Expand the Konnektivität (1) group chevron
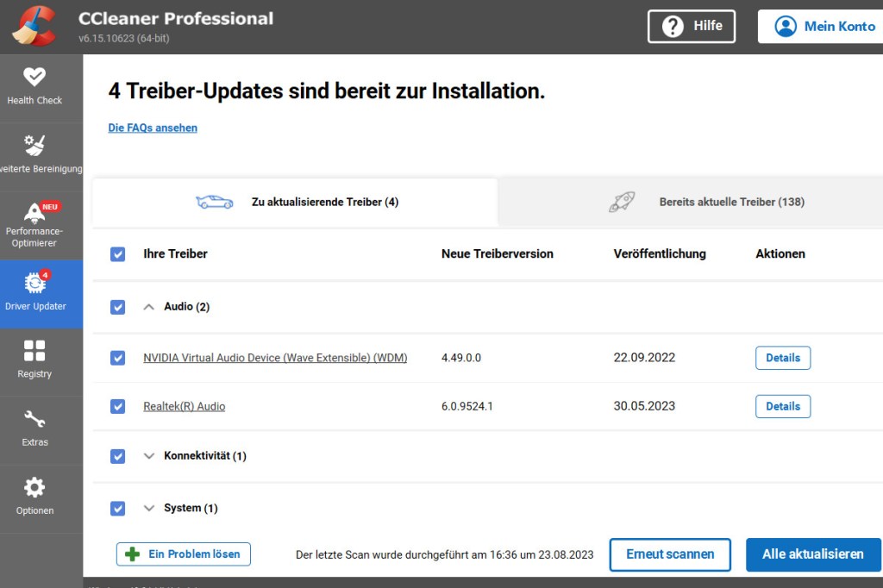Viewport: 883px width, 588px height. [x=148, y=455]
